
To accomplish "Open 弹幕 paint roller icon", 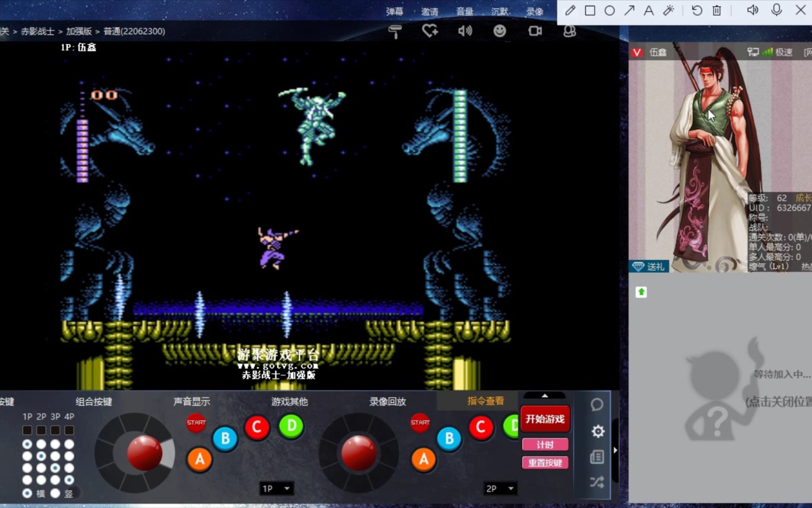I will pos(395,32).
